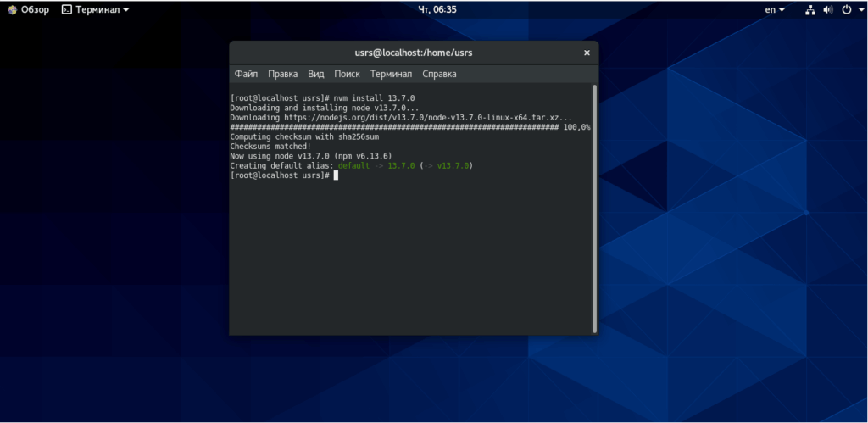Click the volume speaker icon
868x423 pixels.
pyautogui.click(x=827, y=9)
